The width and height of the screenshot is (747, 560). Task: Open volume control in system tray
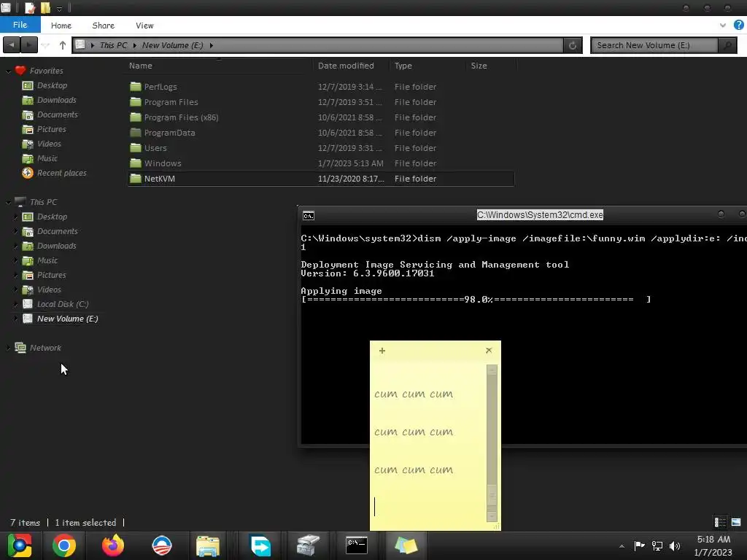[675, 546]
